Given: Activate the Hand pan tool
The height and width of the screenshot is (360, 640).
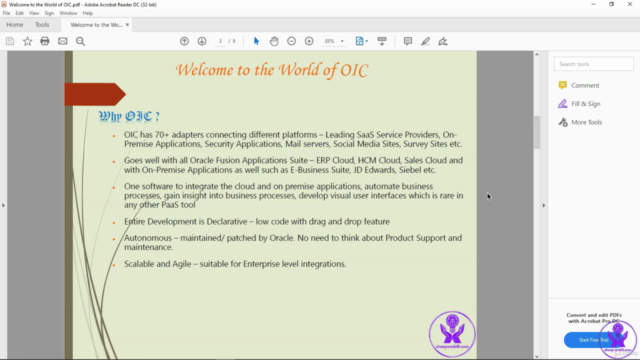Looking at the screenshot, I should 274,41.
